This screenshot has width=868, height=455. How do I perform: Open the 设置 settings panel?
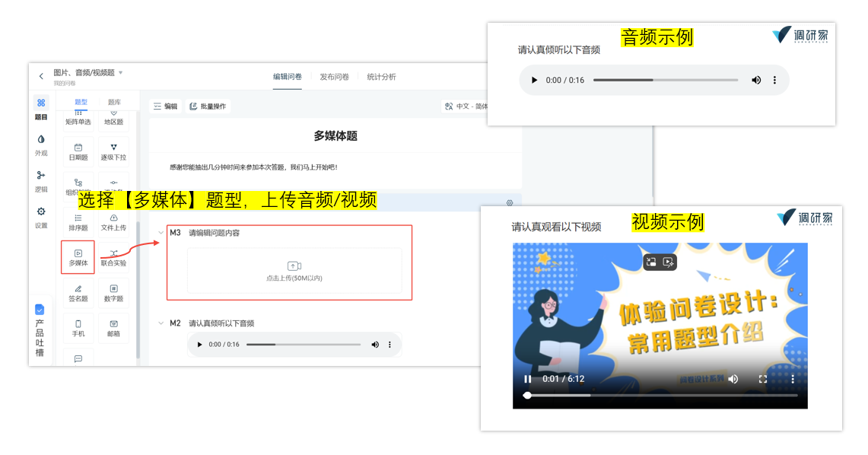pos(41,218)
